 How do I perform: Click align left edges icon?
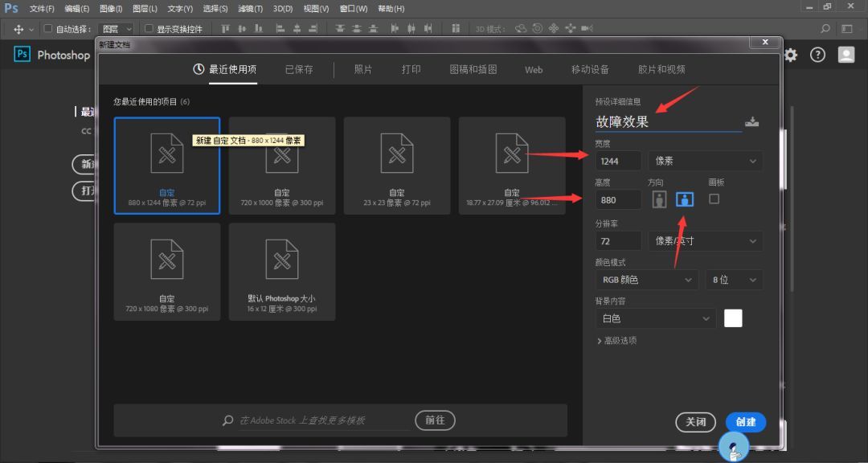click(x=280, y=29)
